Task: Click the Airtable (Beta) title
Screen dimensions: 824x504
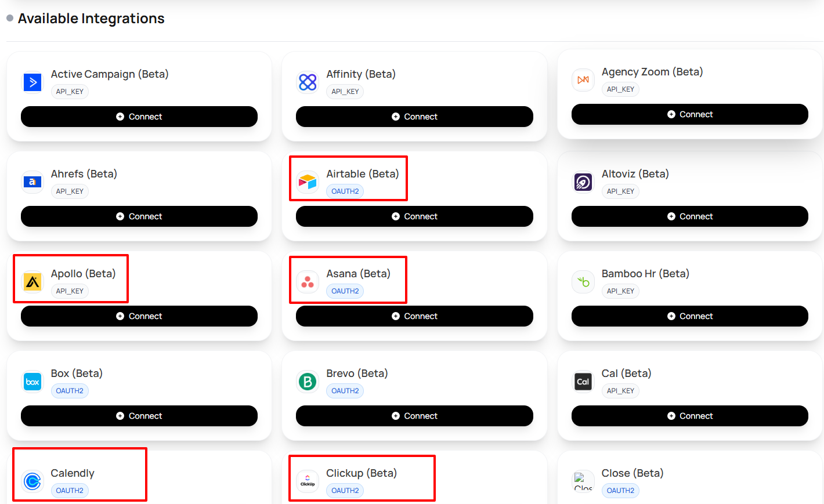Action: [363, 174]
